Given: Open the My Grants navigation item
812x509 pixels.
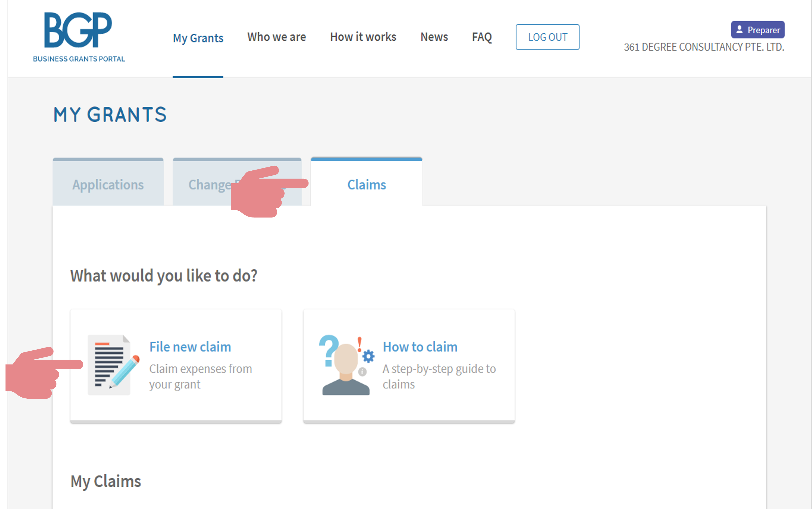Looking at the screenshot, I should [198, 38].
